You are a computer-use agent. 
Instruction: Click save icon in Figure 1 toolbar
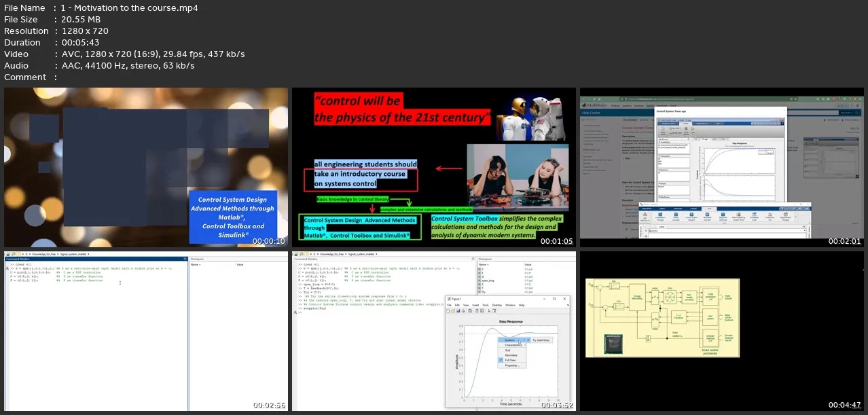[458, 310]
